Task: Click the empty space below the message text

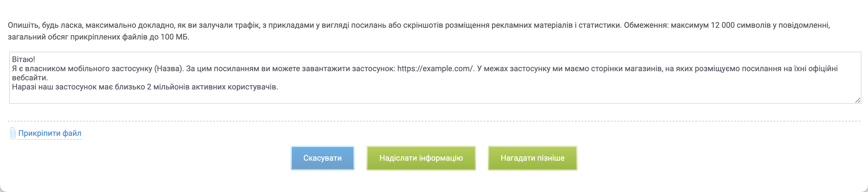Action: (435, 97)
